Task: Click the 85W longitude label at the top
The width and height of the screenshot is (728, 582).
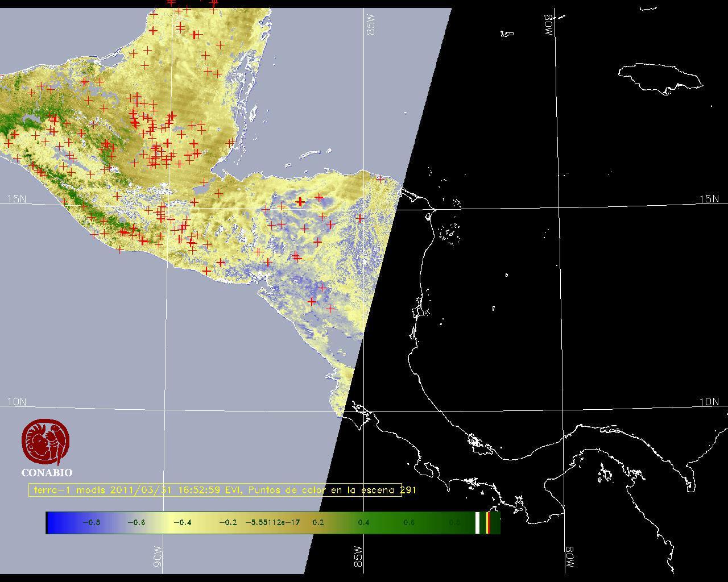Action: click(x=371, y=25)
